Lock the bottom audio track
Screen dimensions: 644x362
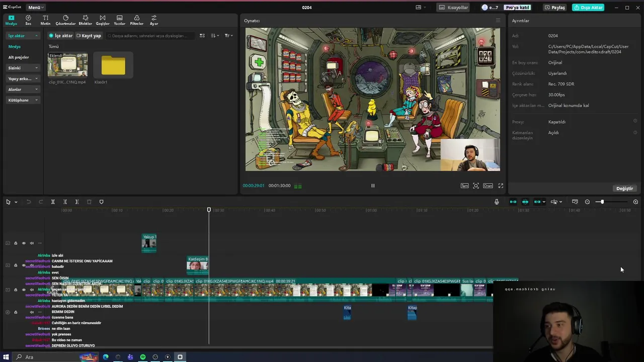[x=16, y=312]
